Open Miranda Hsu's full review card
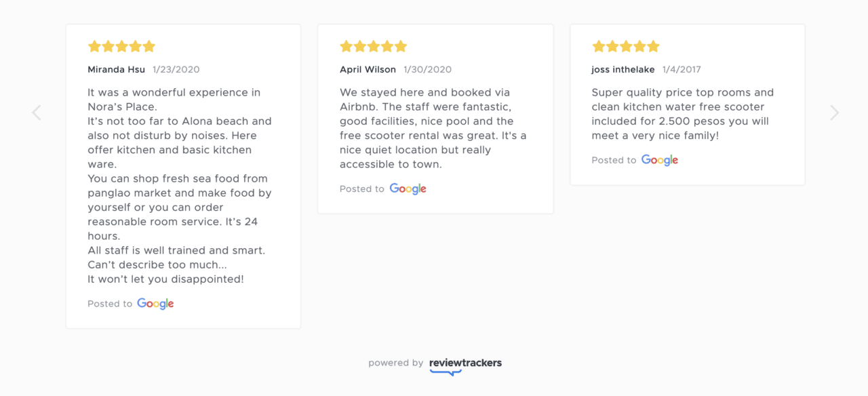The image size is (868, 396). click(183, 175)
